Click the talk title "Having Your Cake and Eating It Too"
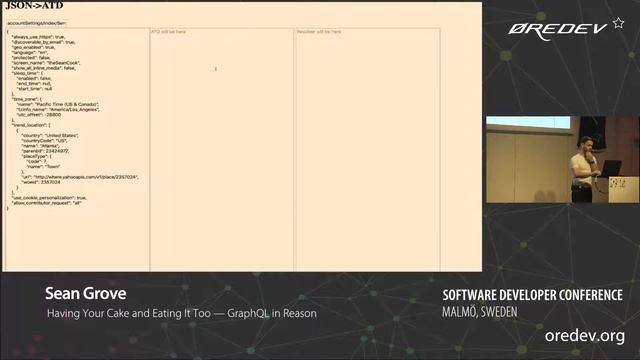The width and height of the screenshot is (640, 360). (129, 313)
